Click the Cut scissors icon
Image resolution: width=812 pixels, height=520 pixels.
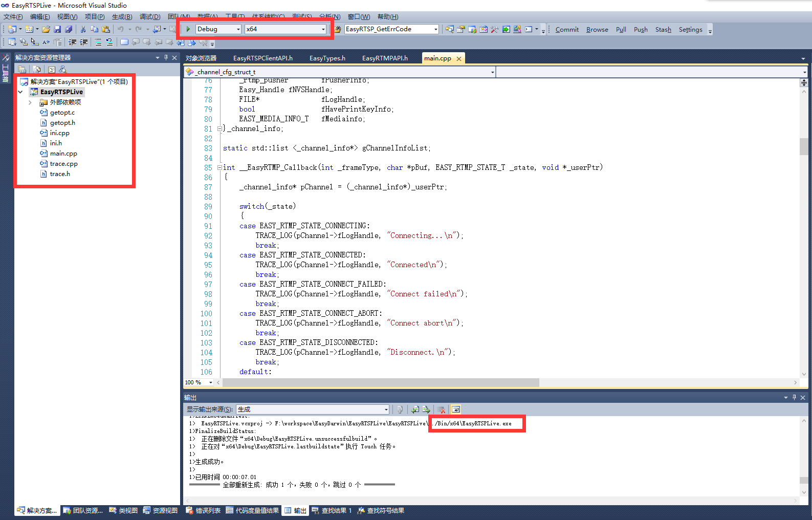coord(83,29)
